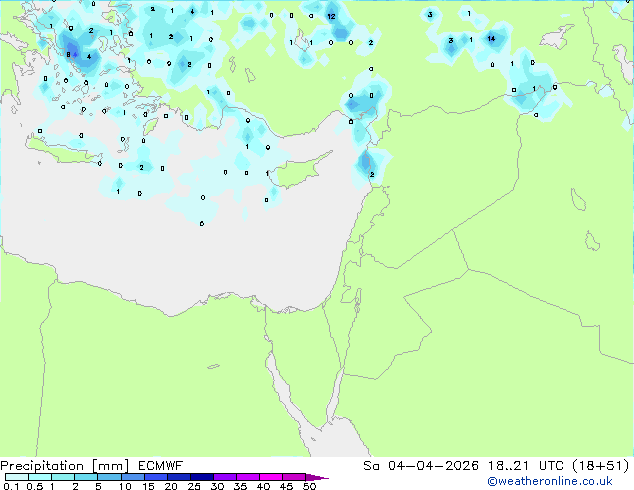Click the 15–20 mm legend color swatch
This screenshot has width=634, height=490.
[155, 477]
